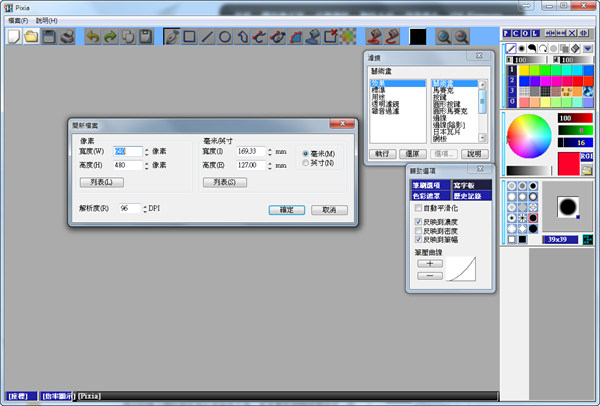Screen dimensions: 600x406
Task: Switch to the 色彩遮罩 tab
Action: tap(428, 195)
